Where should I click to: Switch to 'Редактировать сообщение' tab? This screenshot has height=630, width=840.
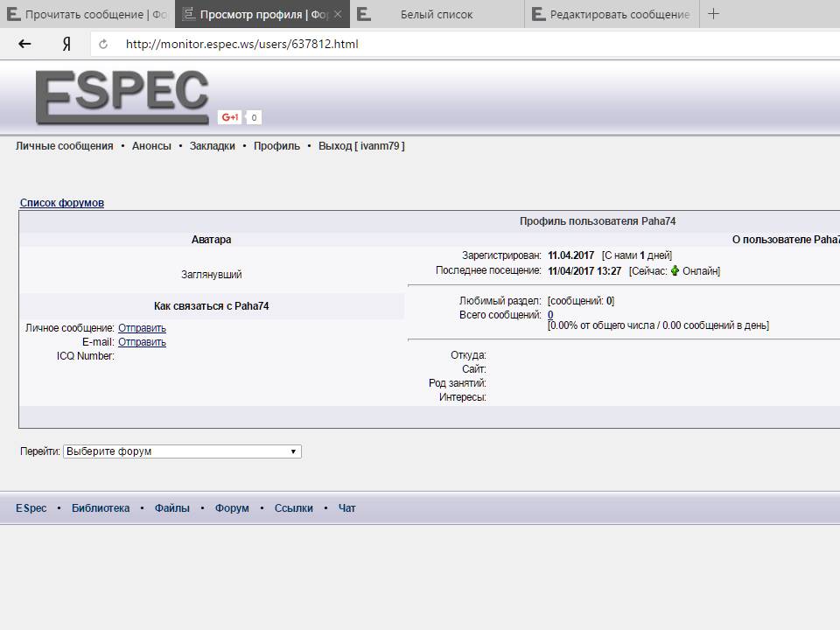click(619, 15)
